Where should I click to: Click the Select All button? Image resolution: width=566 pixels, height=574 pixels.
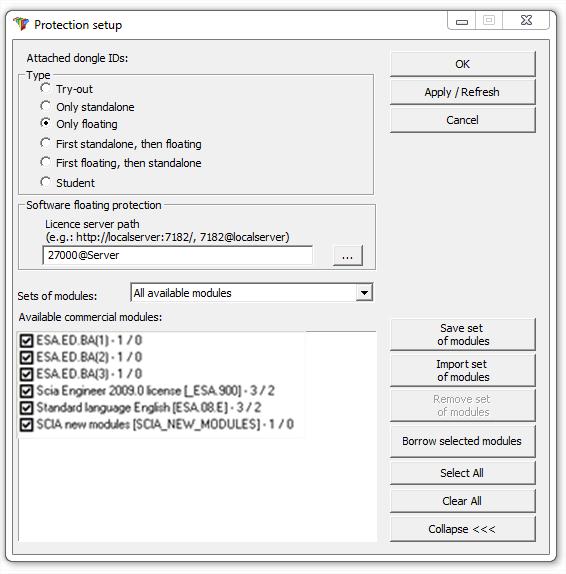coord(462,473)
